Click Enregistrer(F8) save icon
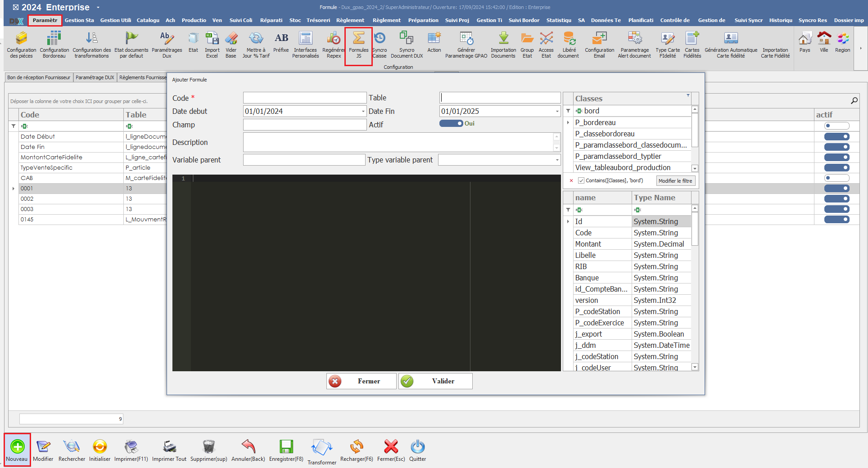This screenshot has width=868, height=468. point(286,450)
